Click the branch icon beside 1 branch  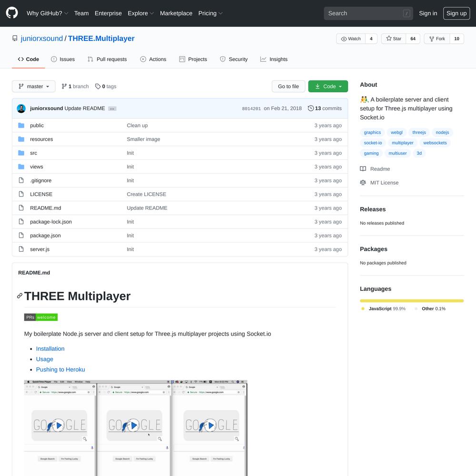coord(64,87)
